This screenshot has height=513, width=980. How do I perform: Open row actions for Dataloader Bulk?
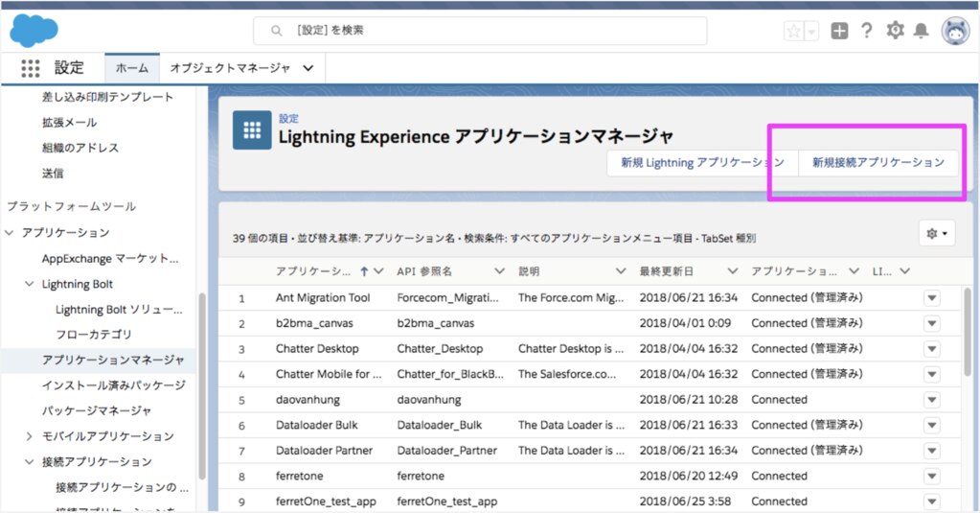[932, 426]
